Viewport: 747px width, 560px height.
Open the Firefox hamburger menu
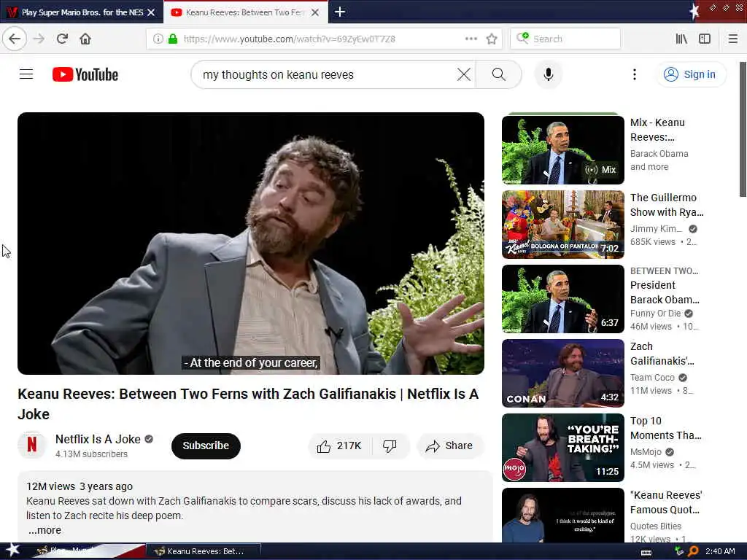pos(733,39)
